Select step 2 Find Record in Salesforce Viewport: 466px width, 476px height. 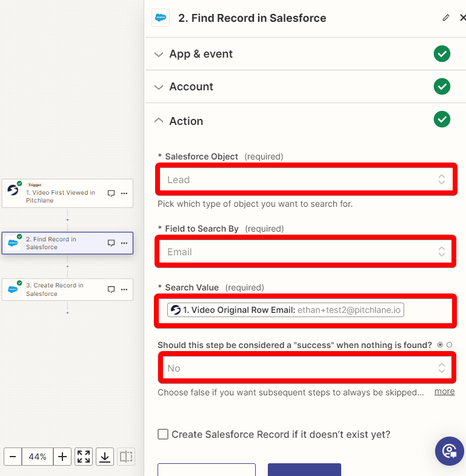[x=67, y=243]
